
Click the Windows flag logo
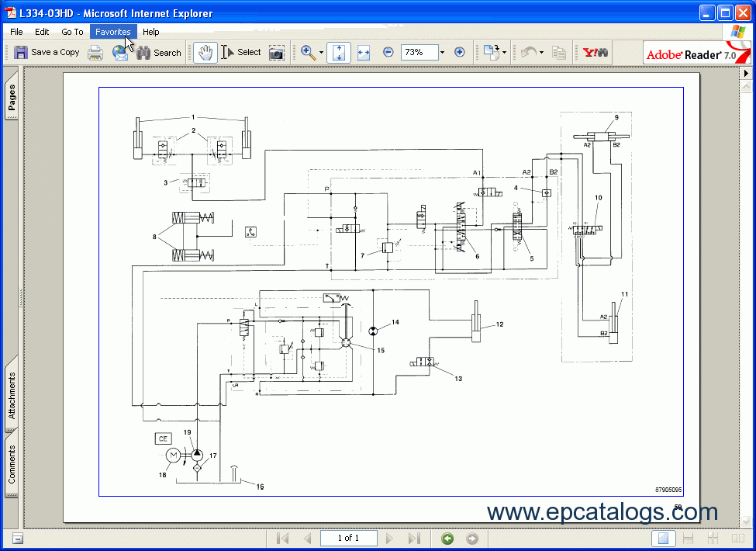[x=737, y=32]
